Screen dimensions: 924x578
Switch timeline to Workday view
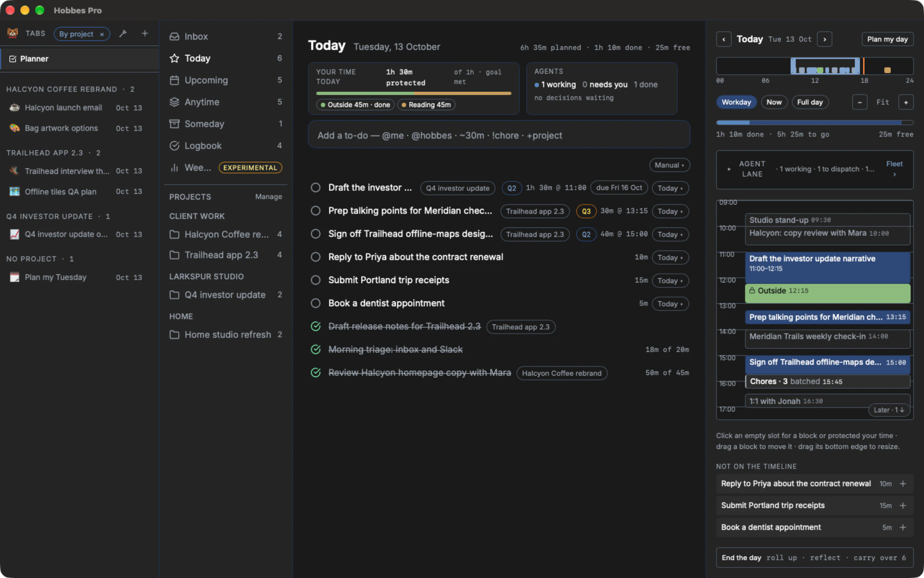(x=736, y=102)
